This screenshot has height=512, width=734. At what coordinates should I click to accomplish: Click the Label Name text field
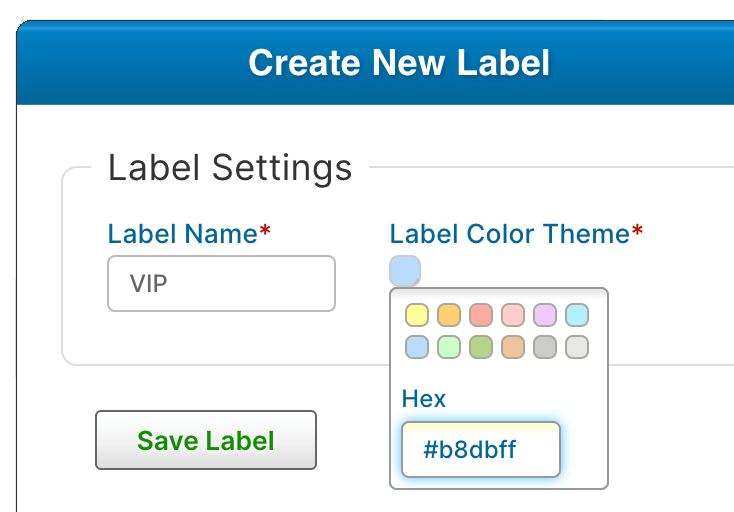point(221,284)
